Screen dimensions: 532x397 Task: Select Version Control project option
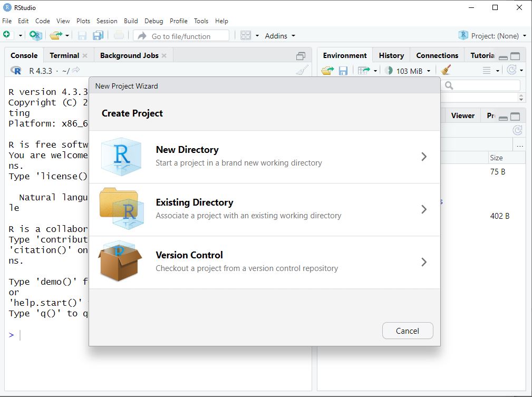pyautogui.click(x=264, y=262)
